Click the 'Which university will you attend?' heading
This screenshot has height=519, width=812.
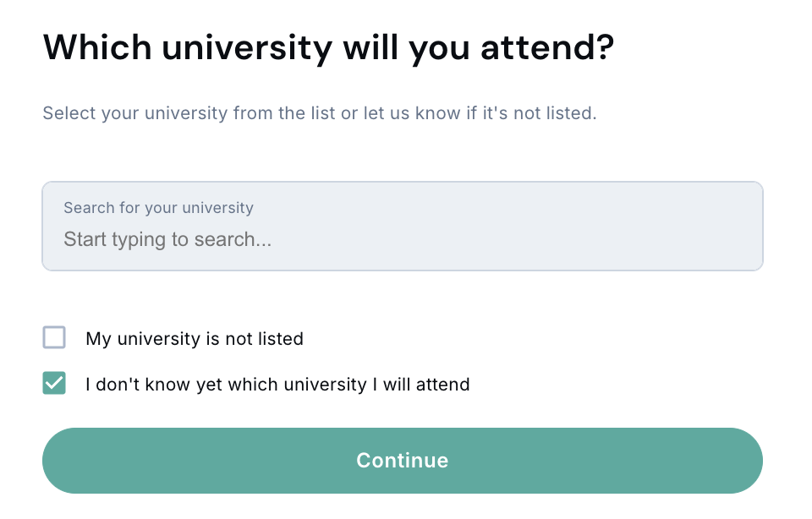coord(328,48)
